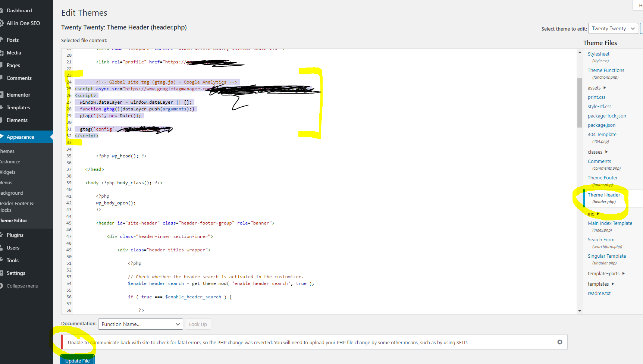
Task: Click the code editor vertical scrollbar thumb
Action: point(580,103)
